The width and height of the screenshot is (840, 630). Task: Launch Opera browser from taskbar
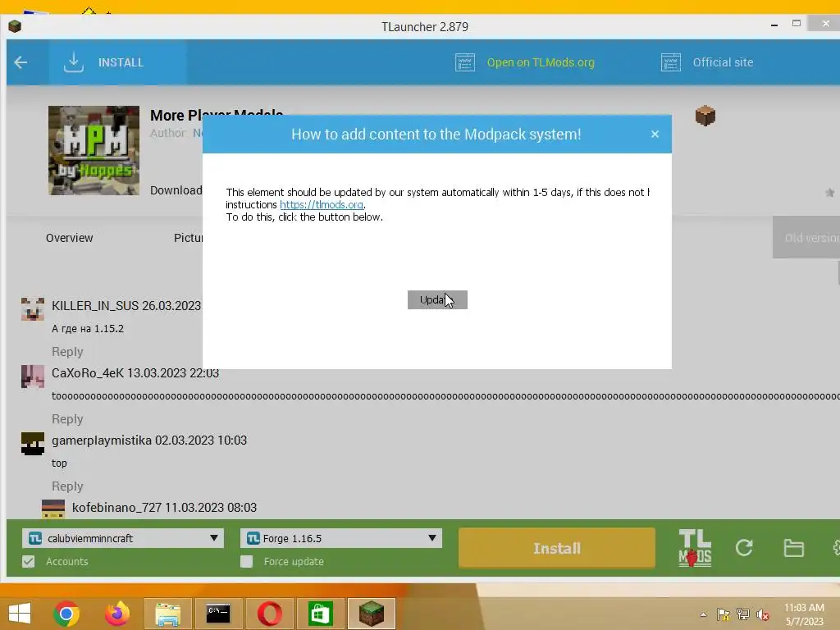click(269, 614)
